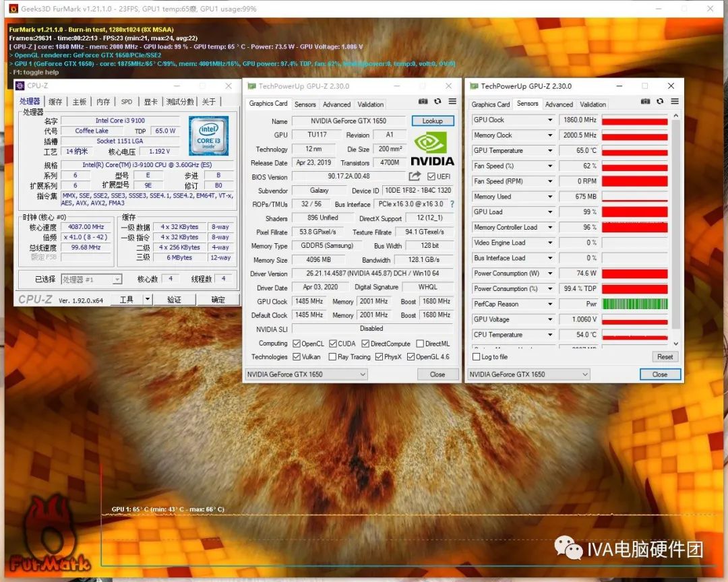Screen dimensions: 728x582
Task: Refresh icon in GPU-Z Sensors window
Action: click(660, 101)
